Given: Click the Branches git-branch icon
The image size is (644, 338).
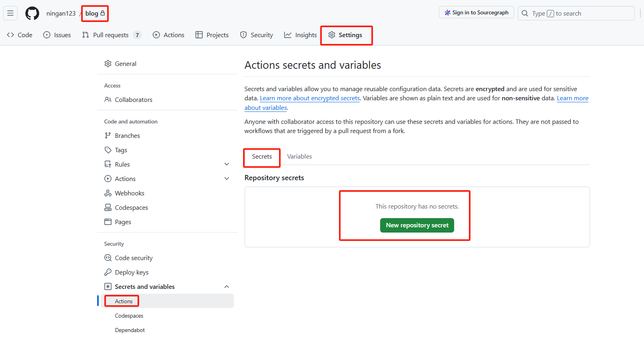Looking at the screenshot, I should [108, 135].
